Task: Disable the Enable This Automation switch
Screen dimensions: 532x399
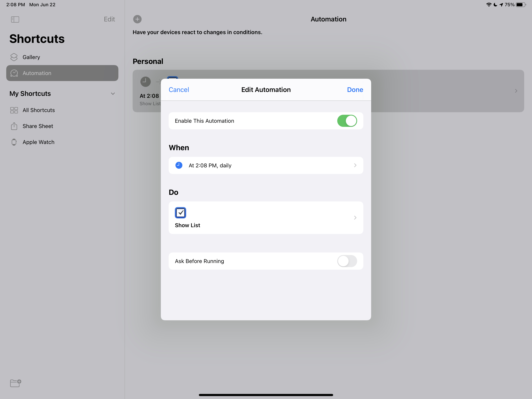Action: click(x=347, y=121)
